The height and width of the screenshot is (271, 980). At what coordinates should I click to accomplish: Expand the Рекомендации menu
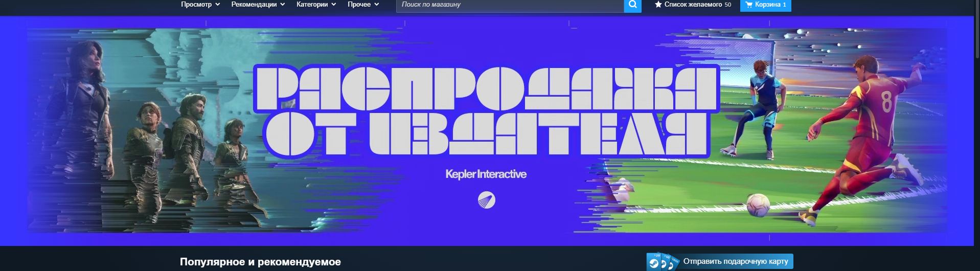258,4
